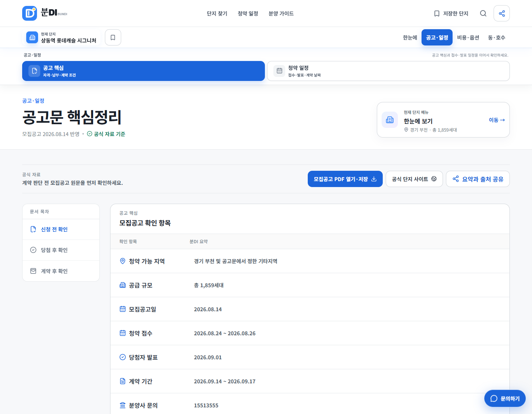The image size is (532, 414).
Task: Click the 공고문 핵심정리 heading
Action: click(72, 117)
